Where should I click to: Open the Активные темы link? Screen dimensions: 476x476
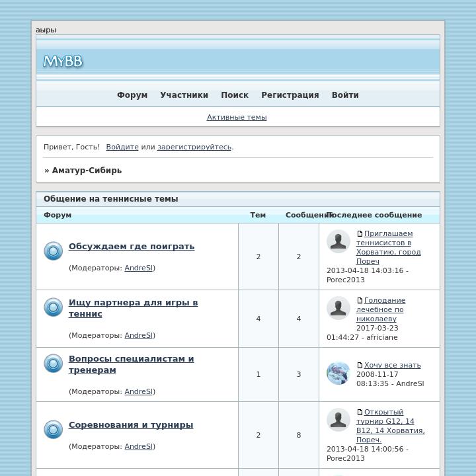point(237,117)
